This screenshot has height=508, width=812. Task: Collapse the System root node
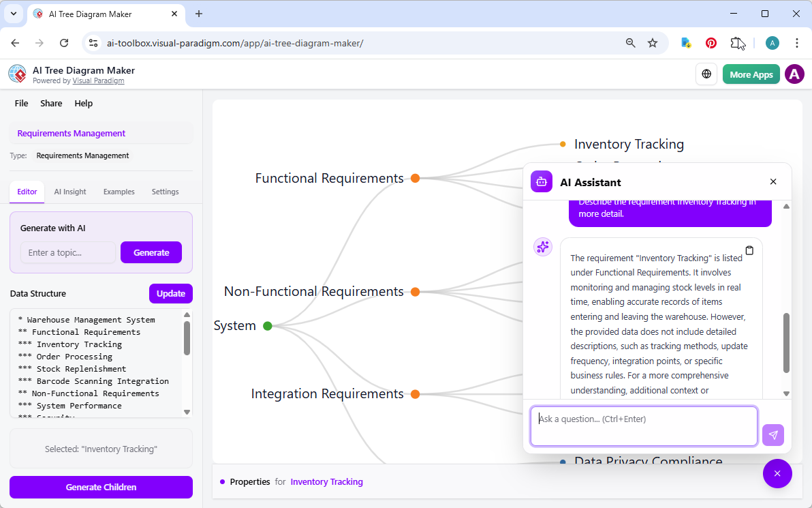(x=267, y=326)
